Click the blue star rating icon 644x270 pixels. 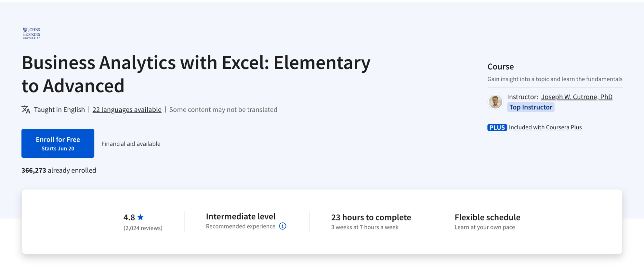click(x=141, y=217)
